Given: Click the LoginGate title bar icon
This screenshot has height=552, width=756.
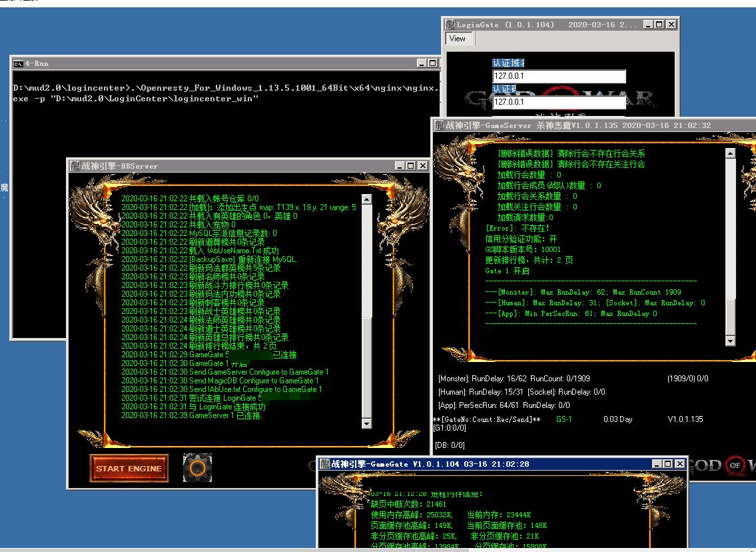Looking at the screenshot, I should click(450, 25).
